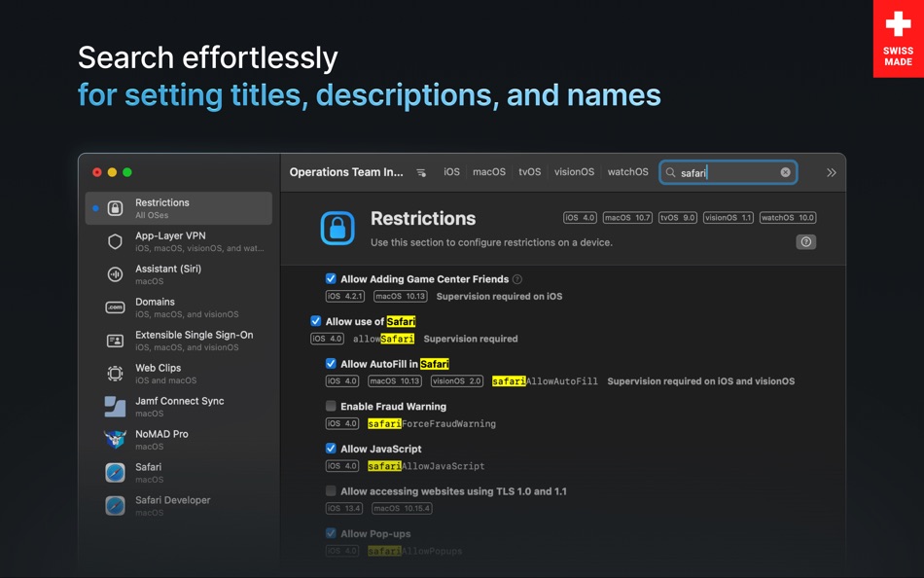Image resolution: width=924 pixels, height=578 pixels.
Task: Click the Assistant (Siri) waveform icon
Action: click(115, 274)
